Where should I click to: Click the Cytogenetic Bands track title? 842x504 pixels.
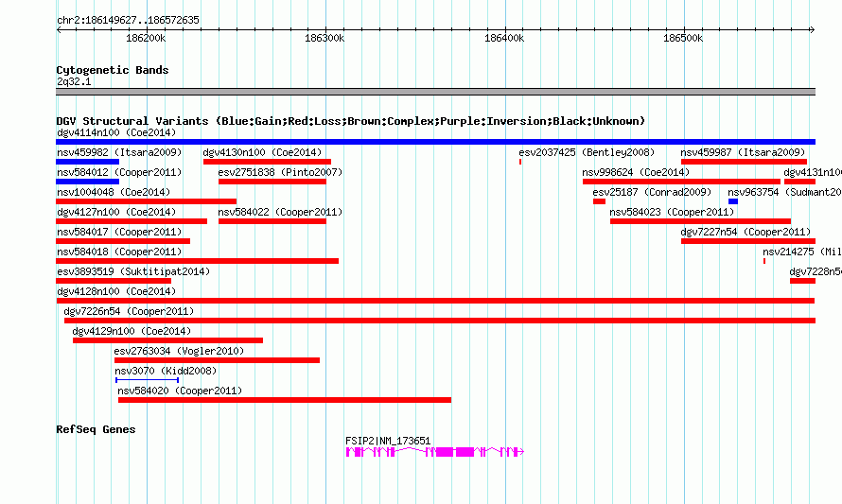click(x=113, y=70)
